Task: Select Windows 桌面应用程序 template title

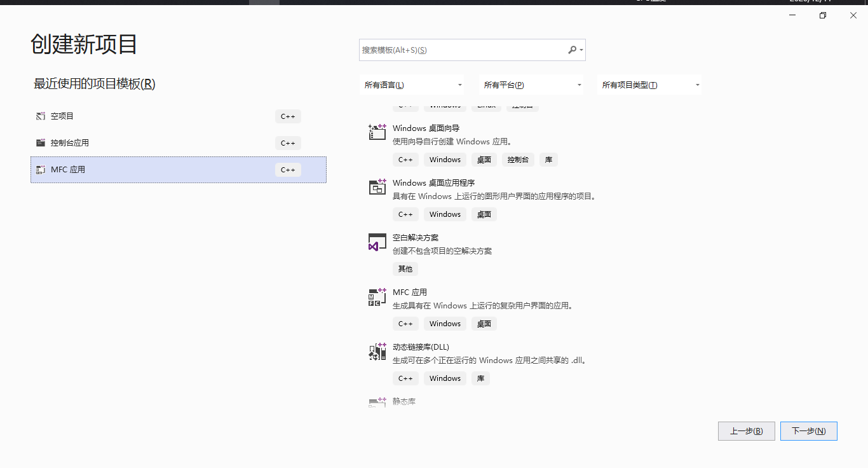Action: tap(433, 183)
